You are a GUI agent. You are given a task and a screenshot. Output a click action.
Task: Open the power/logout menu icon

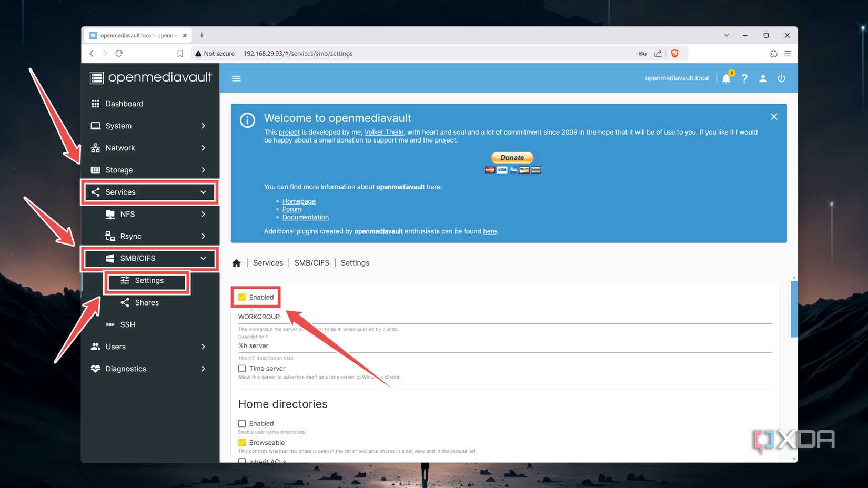[x=781, y=78]
